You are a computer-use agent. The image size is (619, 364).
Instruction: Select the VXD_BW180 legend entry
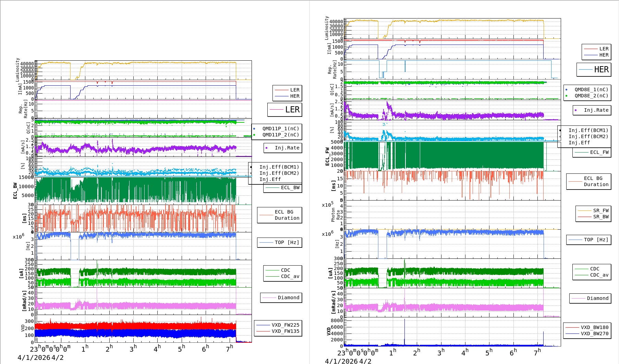(594, 327)
